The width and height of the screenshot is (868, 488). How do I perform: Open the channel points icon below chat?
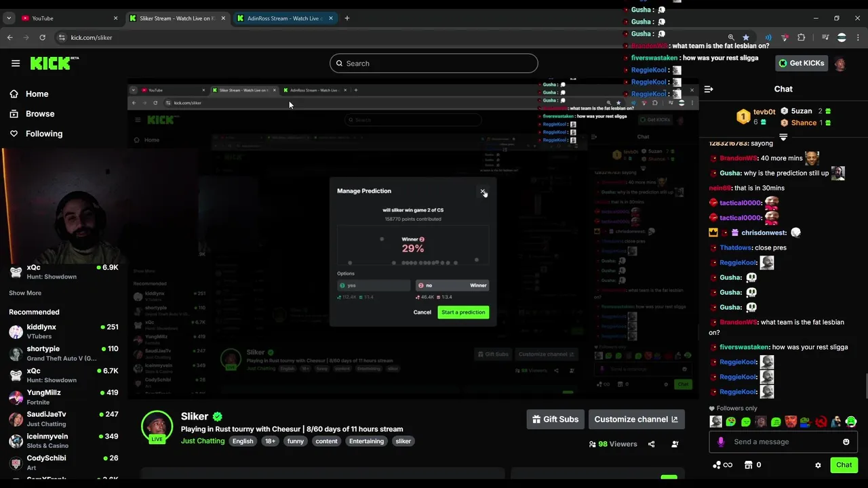click(x=722, y=465)
